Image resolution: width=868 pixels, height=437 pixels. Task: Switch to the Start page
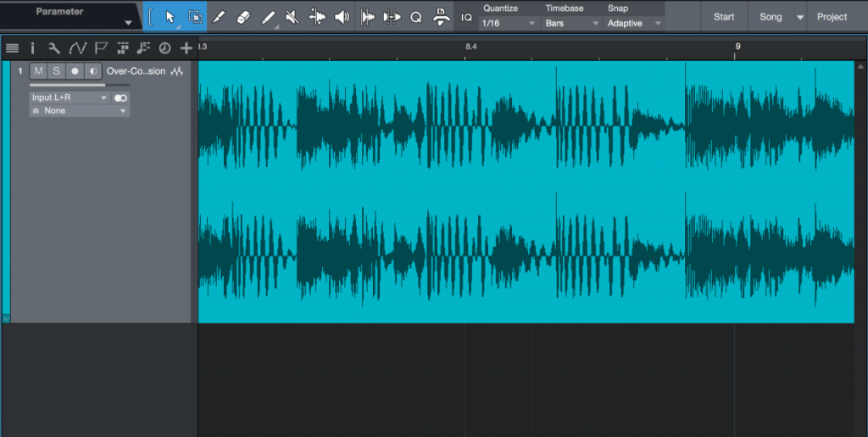pos(724,17)
